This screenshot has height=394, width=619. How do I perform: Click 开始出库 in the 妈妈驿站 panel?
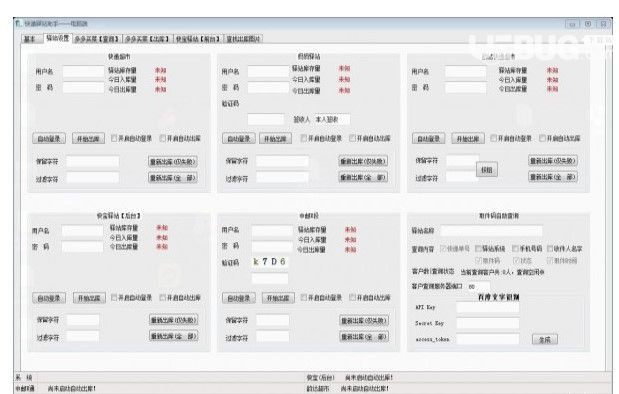tap(276, 139)
